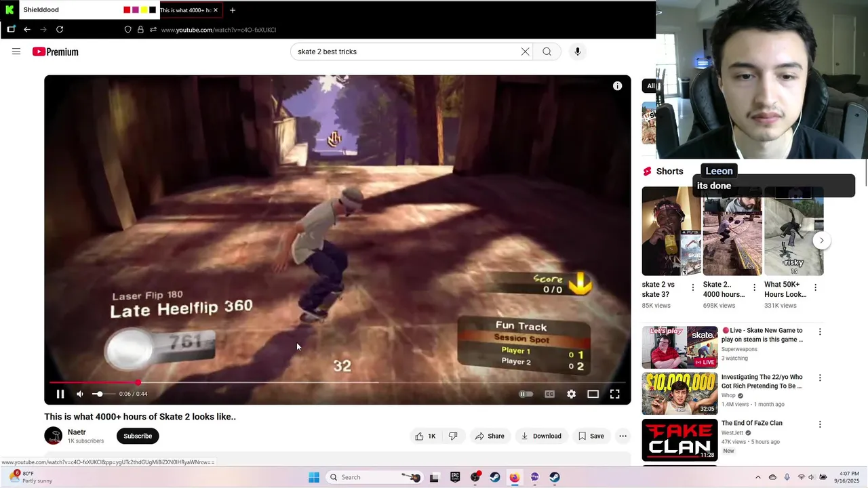Open the 'What 50K+ Hours Look' short thumbnail
Viewport: 868px width, 488px height.
(793, 231)
